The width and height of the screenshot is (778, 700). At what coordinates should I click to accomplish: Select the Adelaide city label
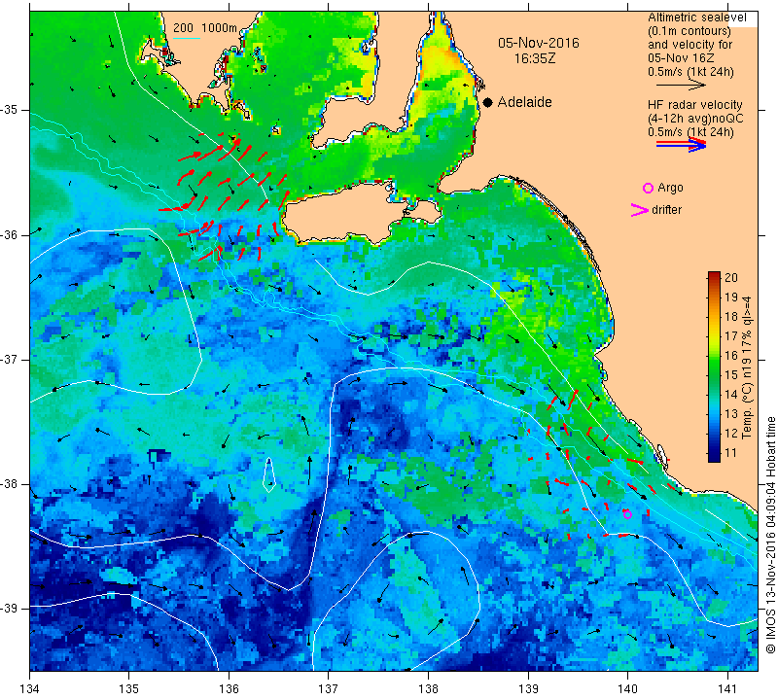pyautogui.click(x=524, y=102)
